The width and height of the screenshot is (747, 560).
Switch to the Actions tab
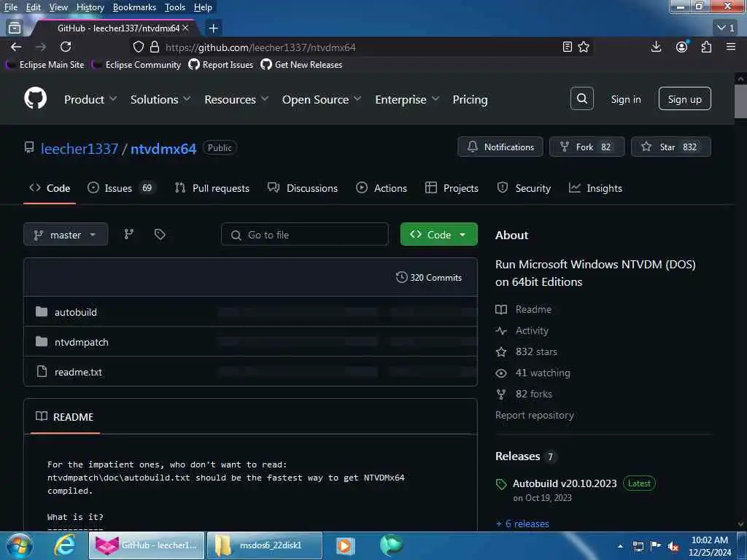pos(381,188)
